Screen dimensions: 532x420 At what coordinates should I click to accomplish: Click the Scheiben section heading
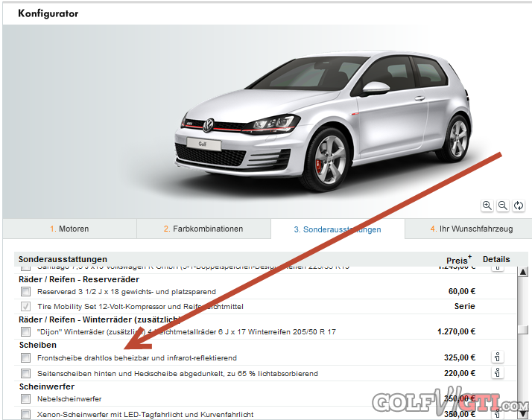[38, 345]
